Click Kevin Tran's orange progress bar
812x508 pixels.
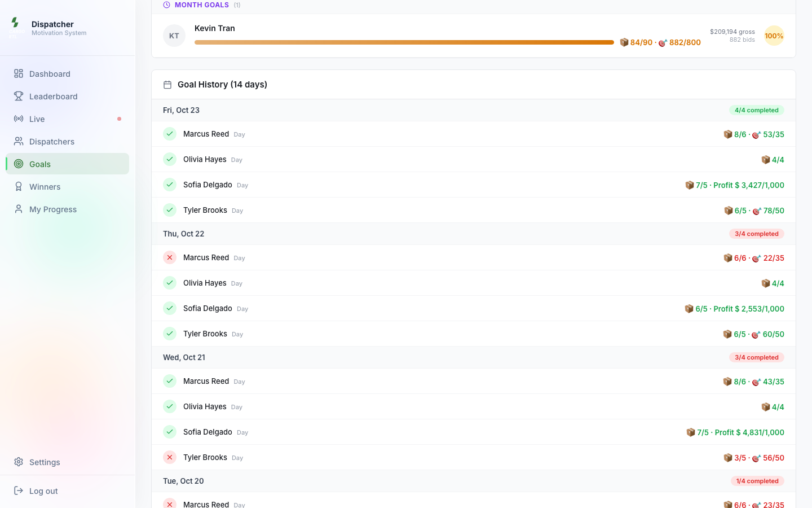click(x=404, y=42)
